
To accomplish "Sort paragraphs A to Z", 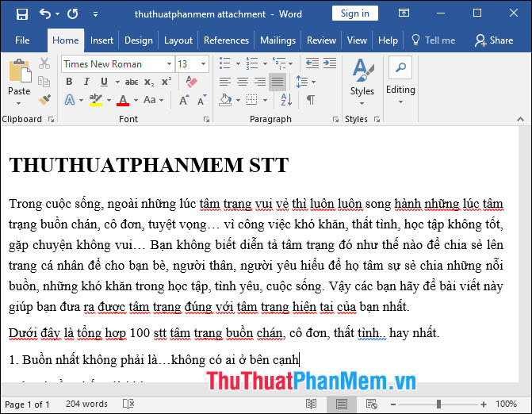I will [287, 100].
